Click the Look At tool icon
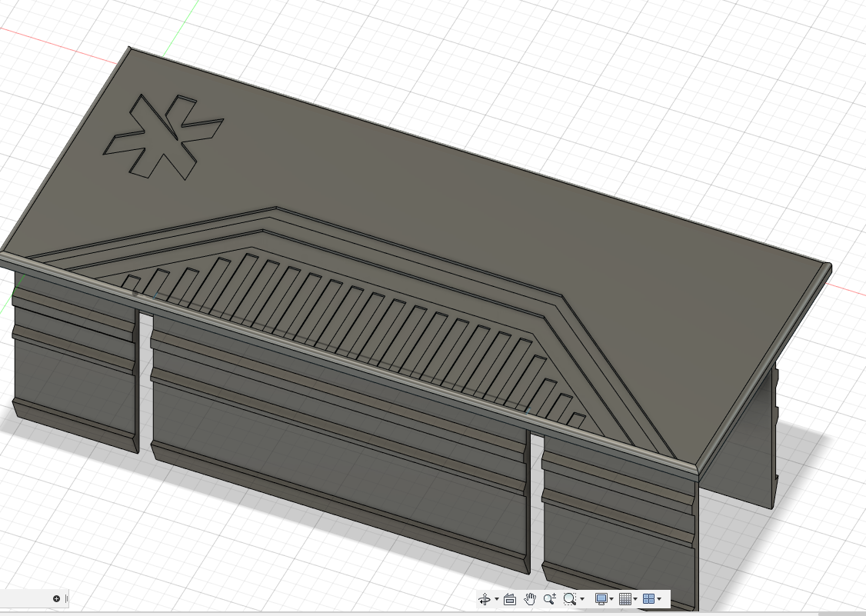 click(x=510, y=599)
